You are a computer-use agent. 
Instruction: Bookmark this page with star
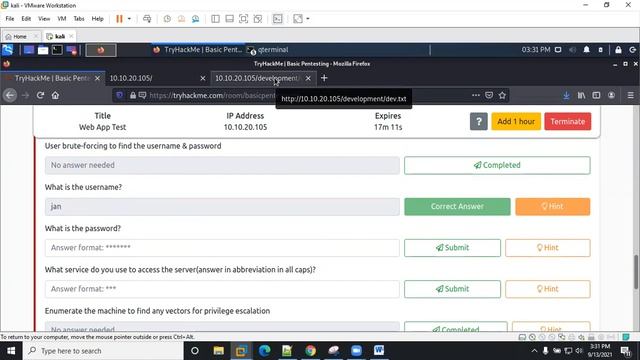[502, 95]
